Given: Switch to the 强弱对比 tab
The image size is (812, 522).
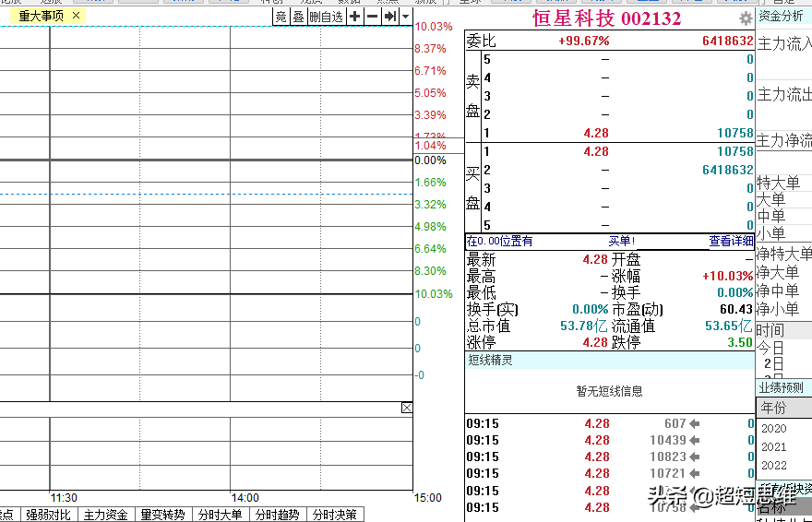Looking at the screenshot, I should [x=48, y=515].
